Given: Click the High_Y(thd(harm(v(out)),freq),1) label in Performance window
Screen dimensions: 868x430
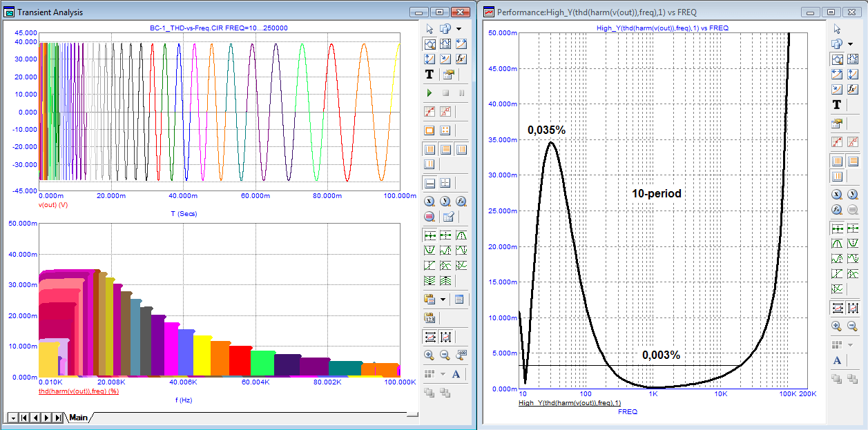Looking at the screenshot, I should point(570,402).
